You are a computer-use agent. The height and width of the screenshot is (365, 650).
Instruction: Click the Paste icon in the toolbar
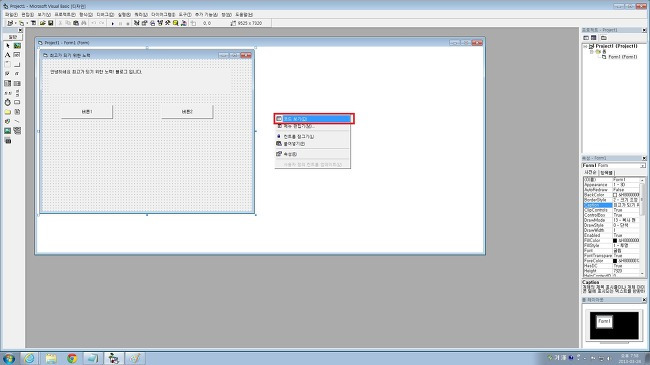pos(76,23)
